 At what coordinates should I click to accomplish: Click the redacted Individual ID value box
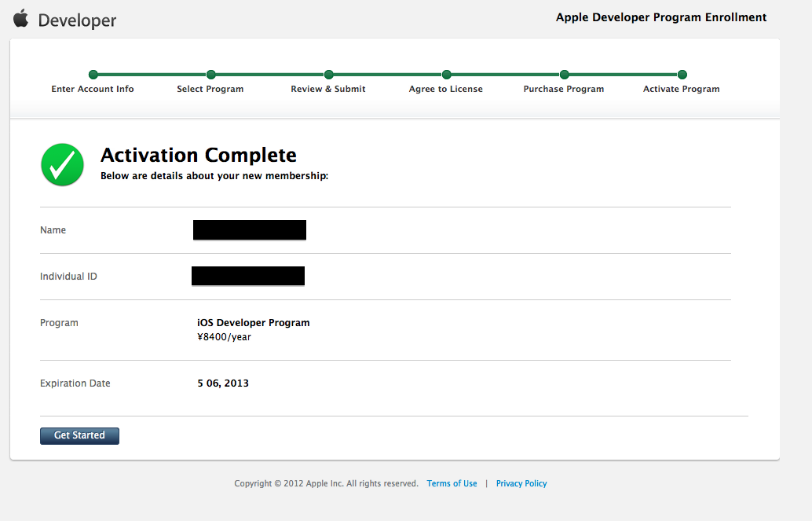pyautogui.click(x=248, y=276)
